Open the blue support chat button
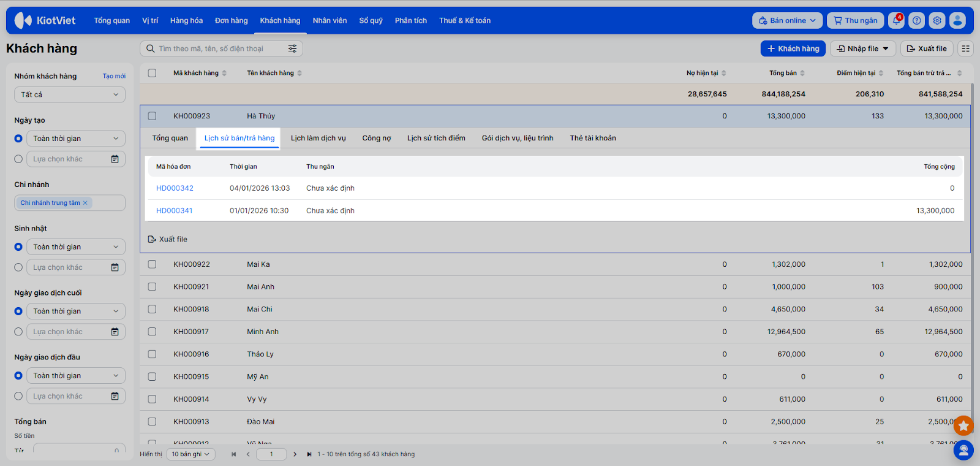Image resolution: width=980 pixels, height=466 pixels. [963, 451]
